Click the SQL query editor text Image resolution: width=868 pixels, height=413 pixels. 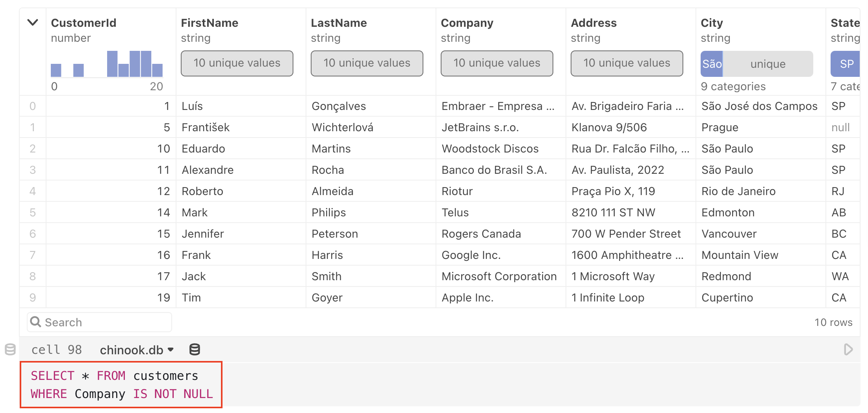pyautogui.click(x=121, y=385)
